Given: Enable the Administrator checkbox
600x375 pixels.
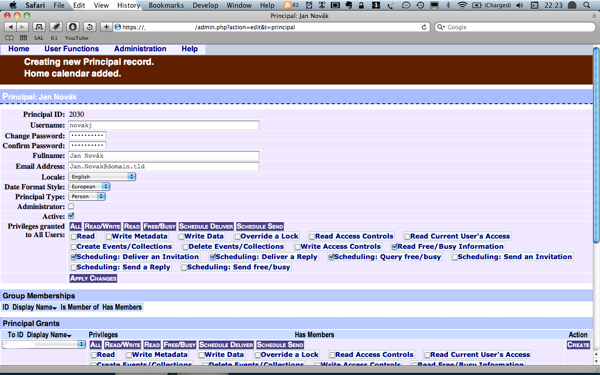Looking at the screenshot, I should (x=71, y=206).
